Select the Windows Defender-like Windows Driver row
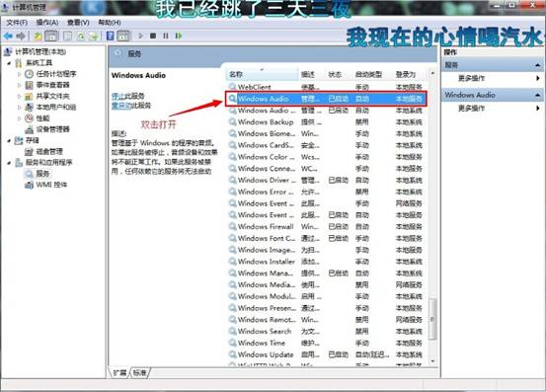The image size is (546, 392). point(327,181)
